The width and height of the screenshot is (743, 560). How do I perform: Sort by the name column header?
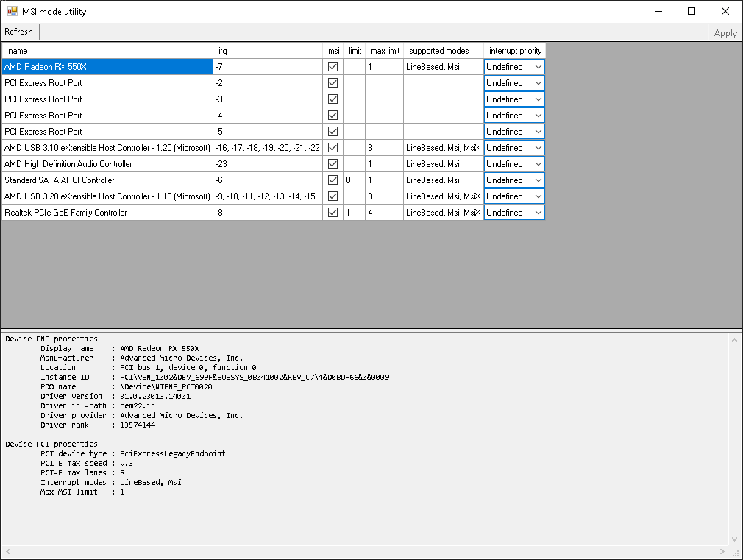107,51
